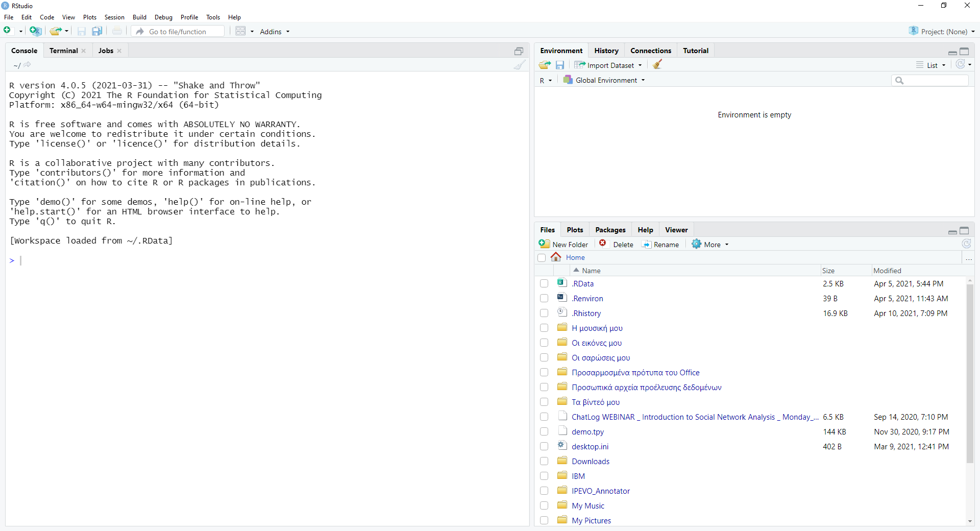Open the Tools menu
This screenshot has height=531, width=980.
(213, 17)
